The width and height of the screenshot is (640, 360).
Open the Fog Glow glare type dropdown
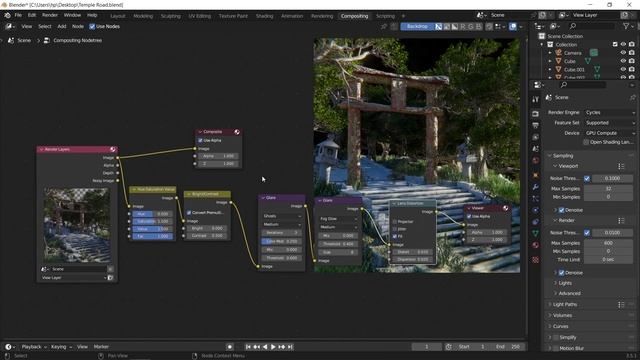tap(338, 219)
